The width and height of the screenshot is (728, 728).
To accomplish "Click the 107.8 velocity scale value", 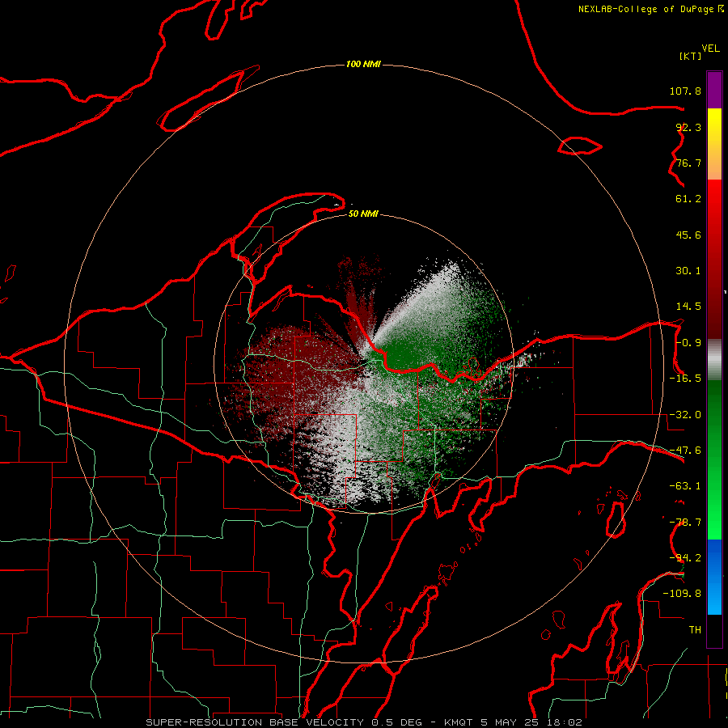I will click(x=685, y=91).
